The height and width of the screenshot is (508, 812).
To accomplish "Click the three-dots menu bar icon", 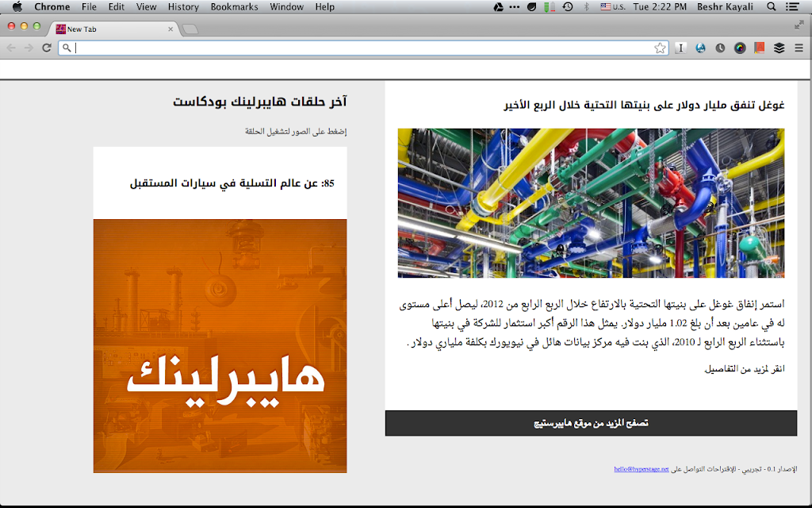I will coord(514,6).
